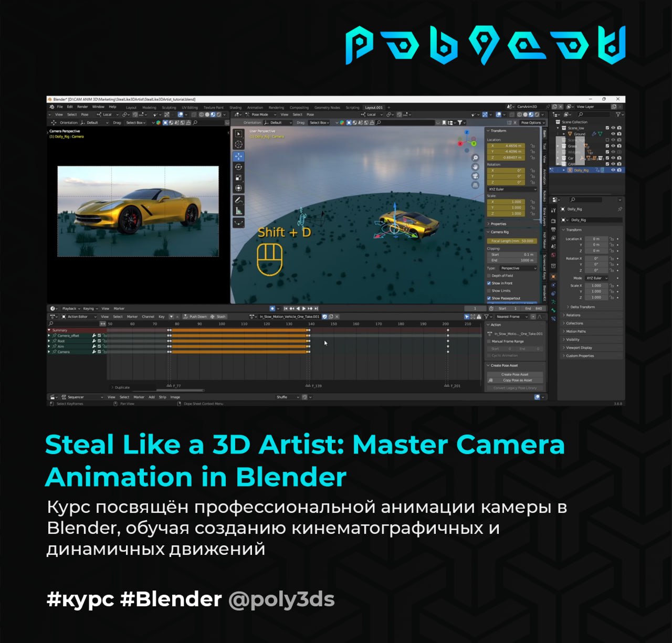The image size is (672, 643).
Task: Hide Dolly_Rig with its eye icon
Action: (613, 170)
